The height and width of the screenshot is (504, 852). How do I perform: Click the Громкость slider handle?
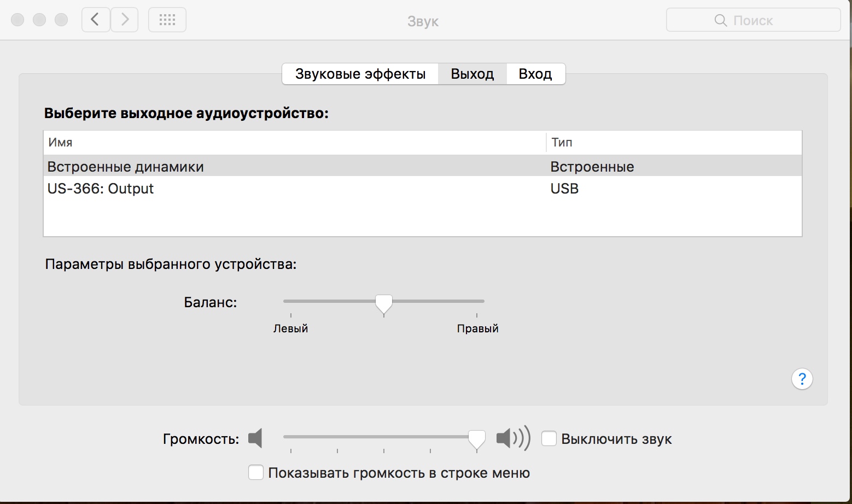point(477,438)
